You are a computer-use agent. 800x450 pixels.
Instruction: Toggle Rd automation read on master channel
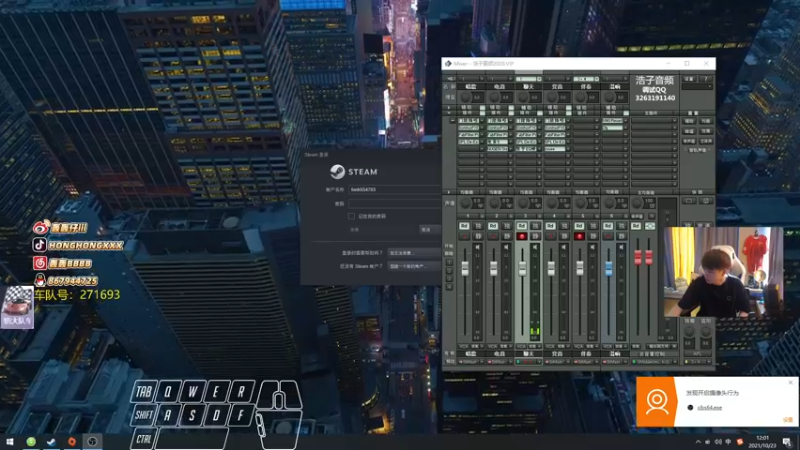click(636, 226)
